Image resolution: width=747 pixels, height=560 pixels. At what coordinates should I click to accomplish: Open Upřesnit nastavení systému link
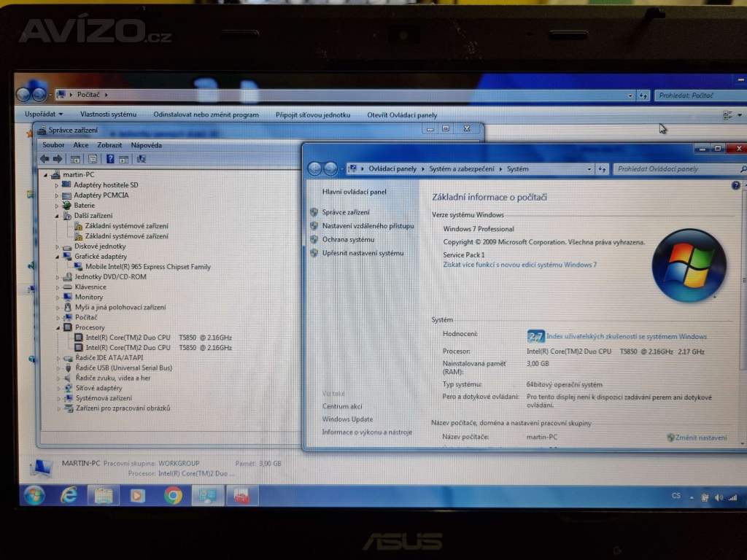point(363,253)
